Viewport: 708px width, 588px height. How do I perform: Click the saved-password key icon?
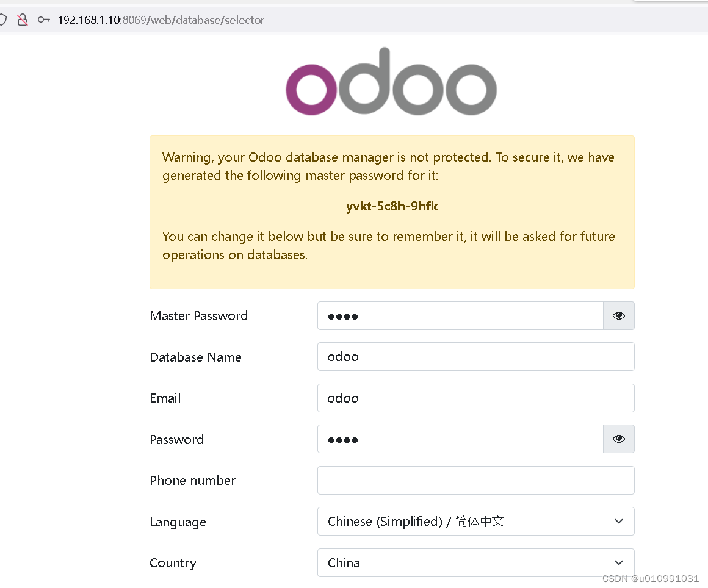[x=43, y=20]
